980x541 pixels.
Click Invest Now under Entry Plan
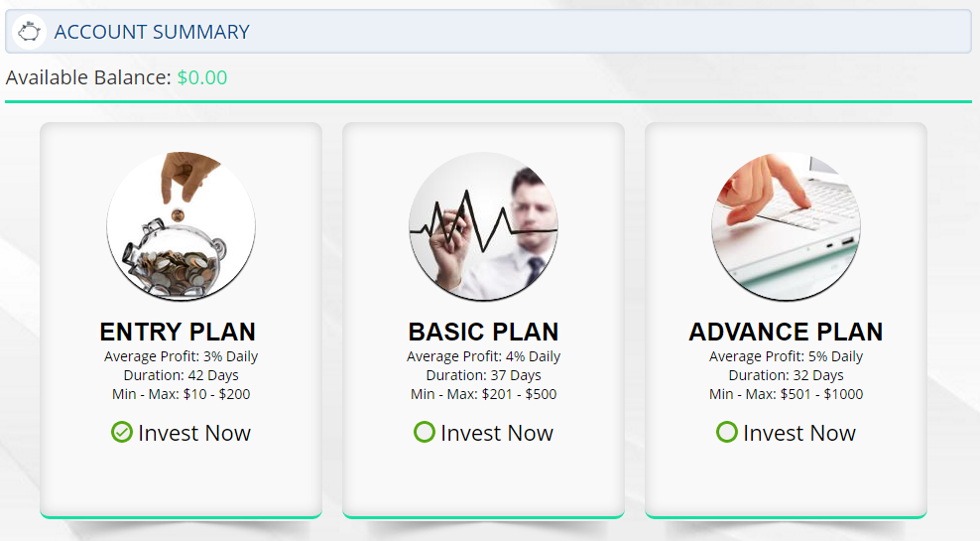coord(194,433)
